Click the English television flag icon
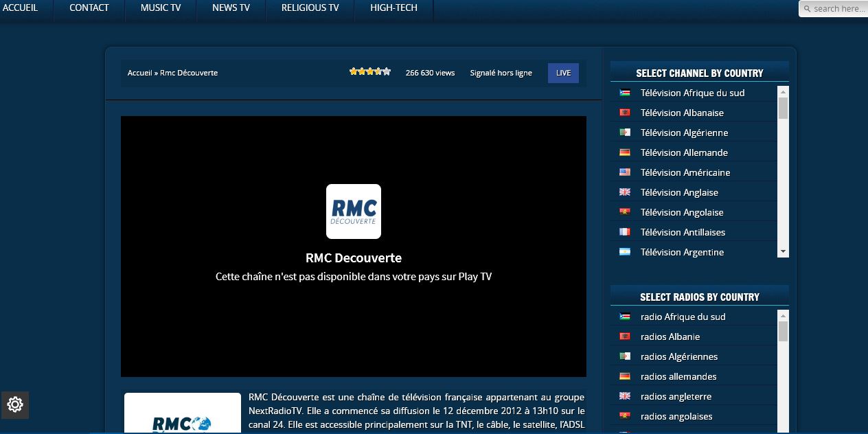The width and height of the screenshot is (868, 434). (625, 192)
